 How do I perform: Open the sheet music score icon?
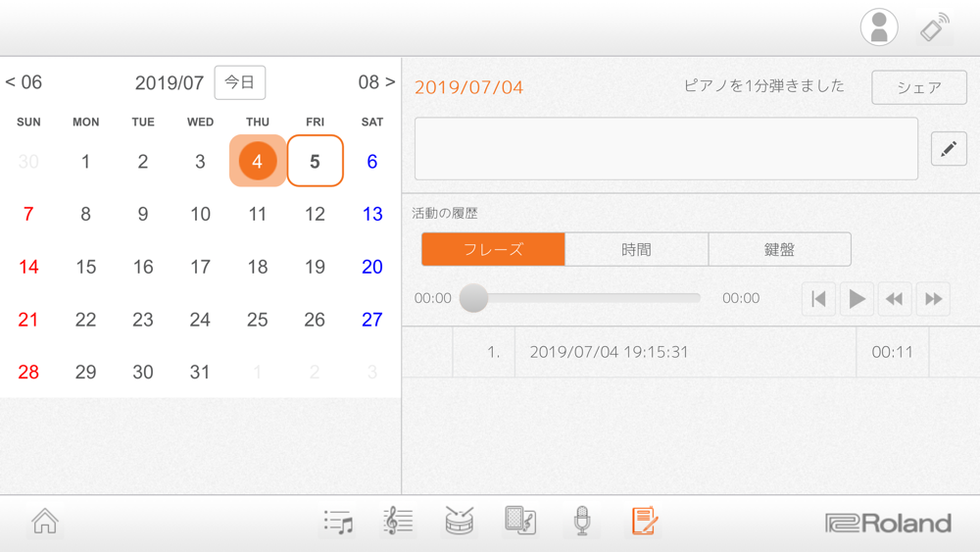tap(398, 522)
